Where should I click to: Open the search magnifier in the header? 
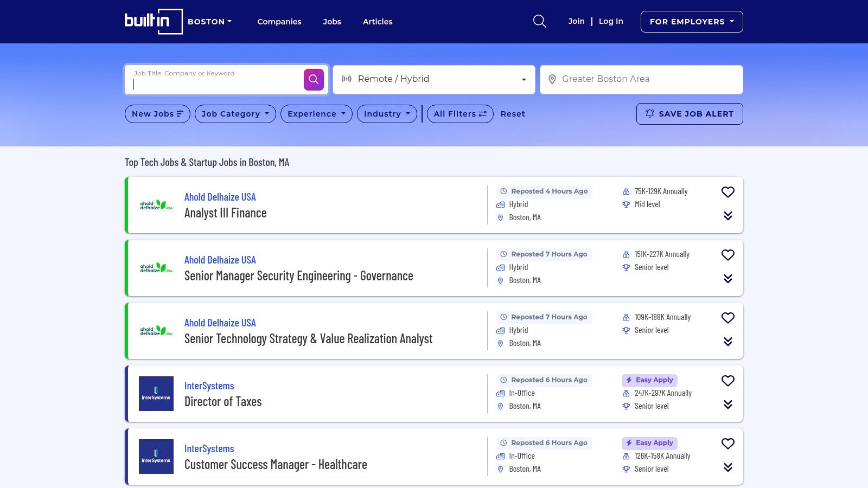539,21
